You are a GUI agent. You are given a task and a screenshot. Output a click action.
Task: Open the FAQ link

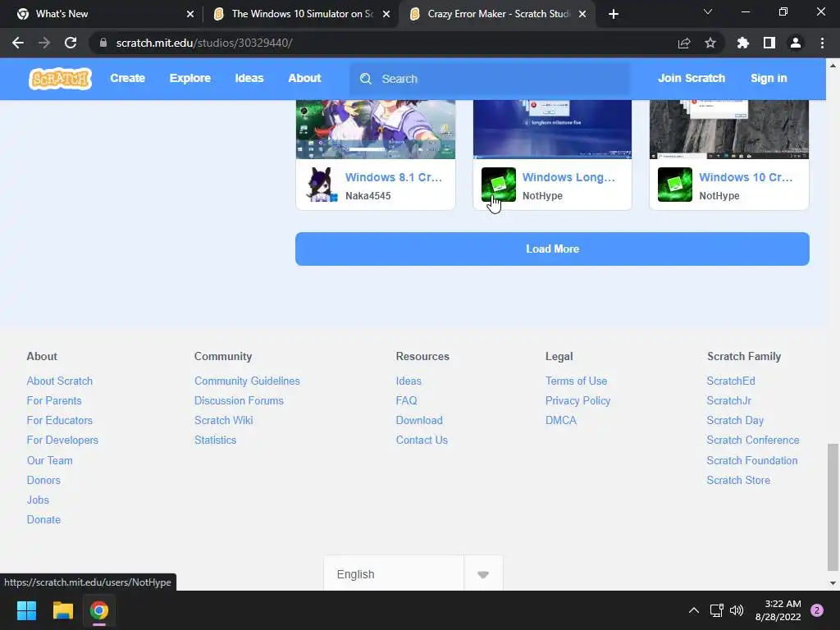(406, 400)
